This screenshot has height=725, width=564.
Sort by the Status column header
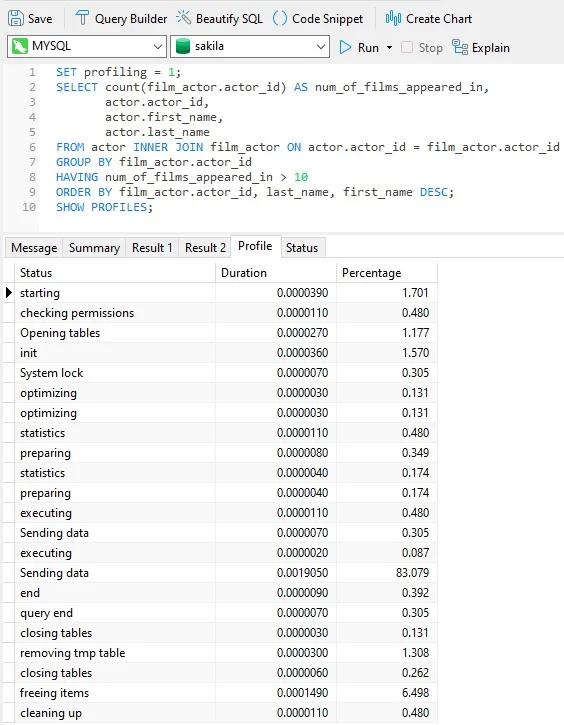coord(115,273)
